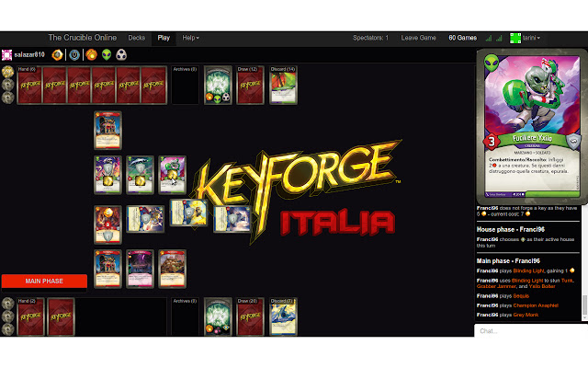588x368 pixels.
Task: Click the rightmost sideways Sanctum creature card
Action: [232, 219]
